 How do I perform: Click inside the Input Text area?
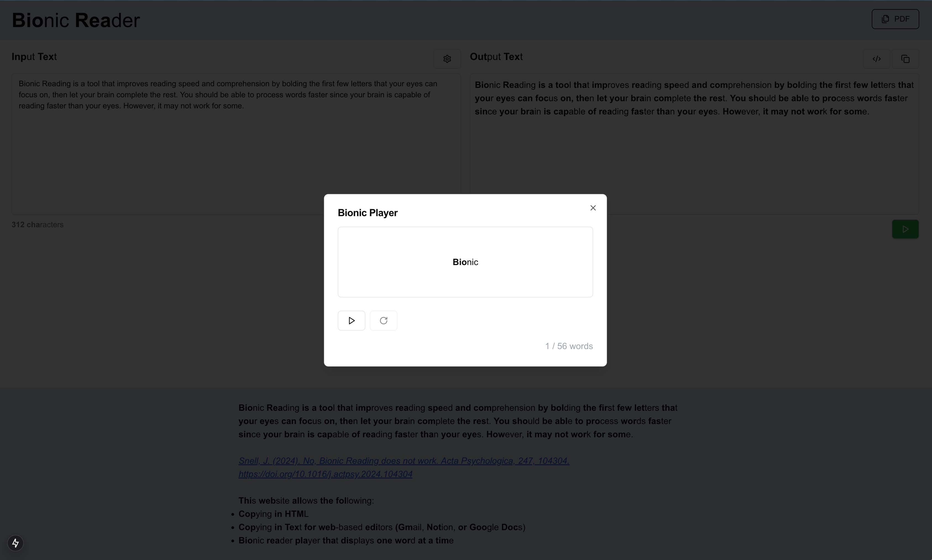[x=236, y=144]
